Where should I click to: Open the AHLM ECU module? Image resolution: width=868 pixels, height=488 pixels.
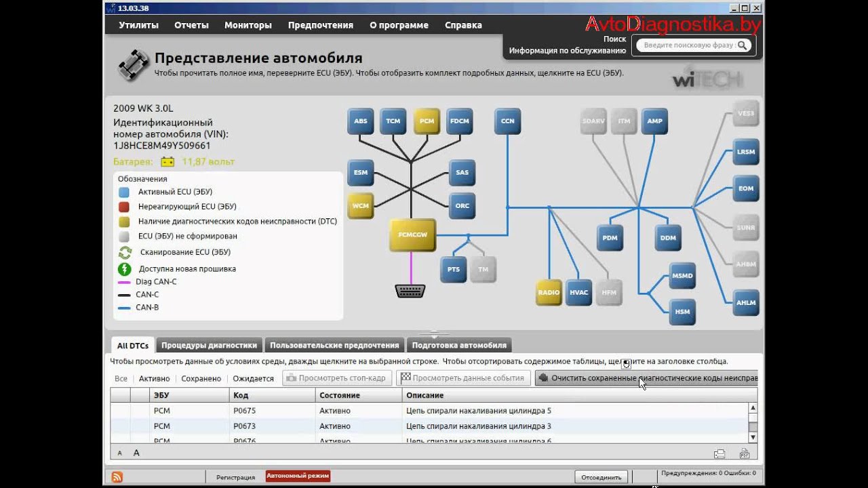tap(746, 303)
